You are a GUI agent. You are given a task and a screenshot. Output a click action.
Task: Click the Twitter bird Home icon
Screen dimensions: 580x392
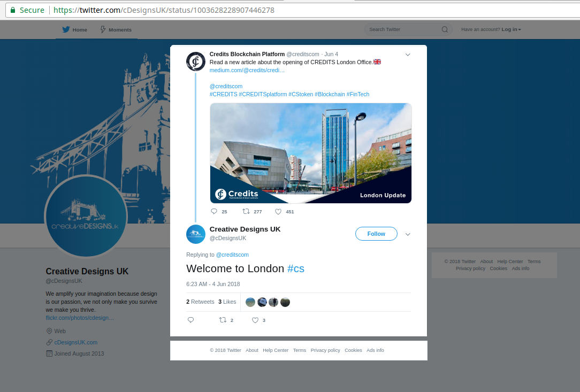coord(66,29)
